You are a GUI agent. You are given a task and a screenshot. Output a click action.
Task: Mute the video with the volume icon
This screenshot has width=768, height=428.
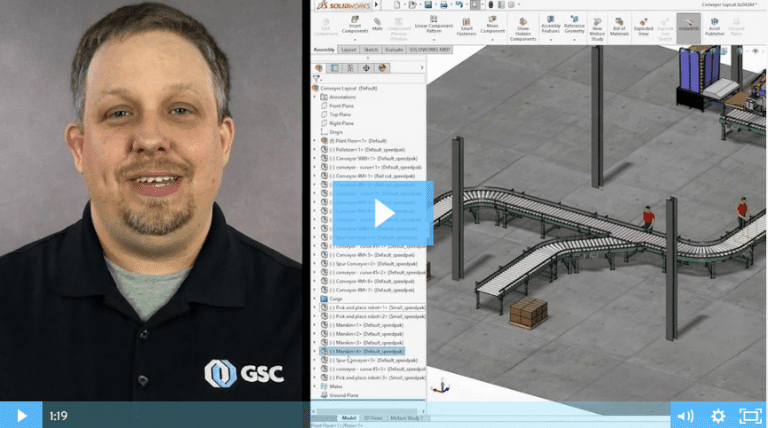685,415
